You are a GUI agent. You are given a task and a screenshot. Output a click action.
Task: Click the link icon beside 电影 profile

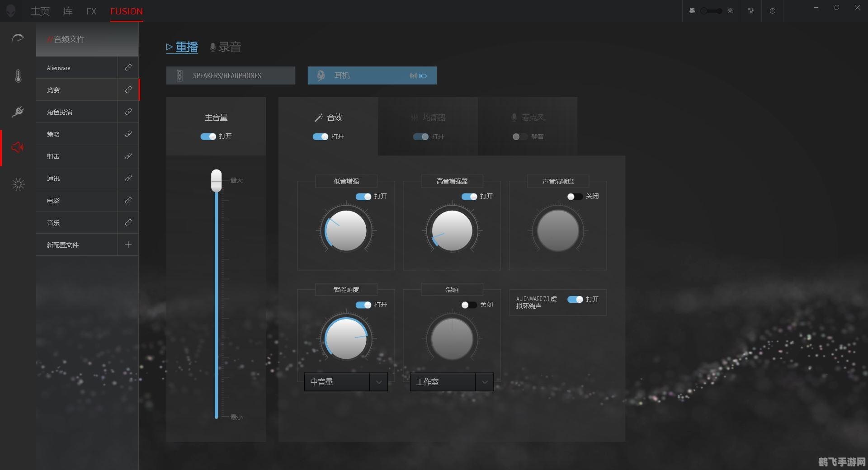pyautogui.click(x=128, y=200)
